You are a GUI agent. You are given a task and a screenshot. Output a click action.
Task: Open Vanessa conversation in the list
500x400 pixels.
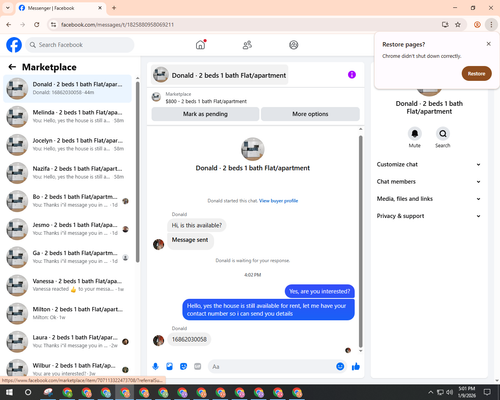(x=68, y=285)
